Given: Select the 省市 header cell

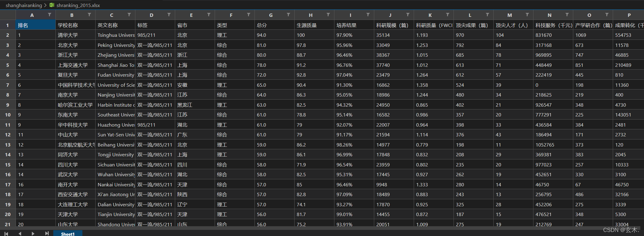Looking at the screenshot, I should [x=195, y=25].
